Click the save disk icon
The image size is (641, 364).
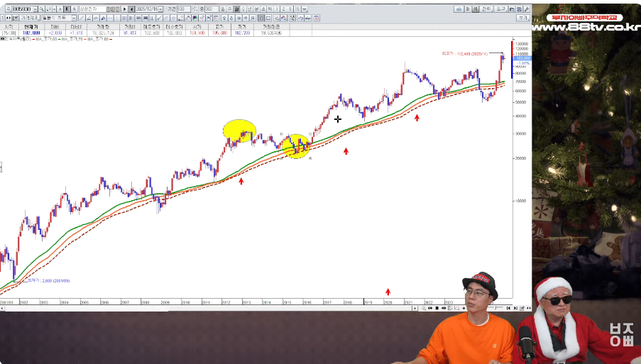tap(519, 9)
